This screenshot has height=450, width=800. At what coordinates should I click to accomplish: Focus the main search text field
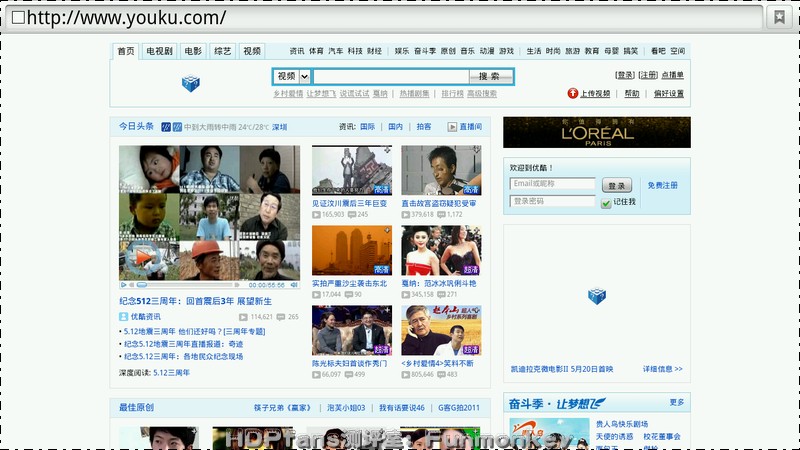pyautogui.click(x=391, y=77)
